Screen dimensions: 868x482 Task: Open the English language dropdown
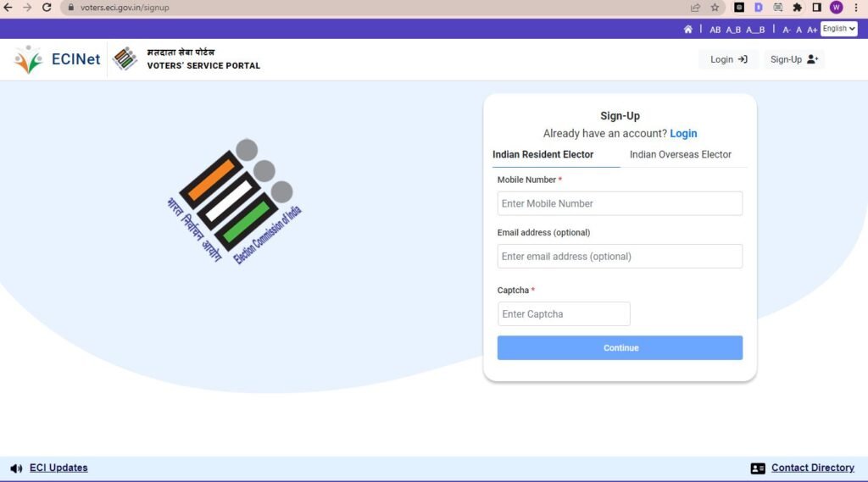(838, 29)
